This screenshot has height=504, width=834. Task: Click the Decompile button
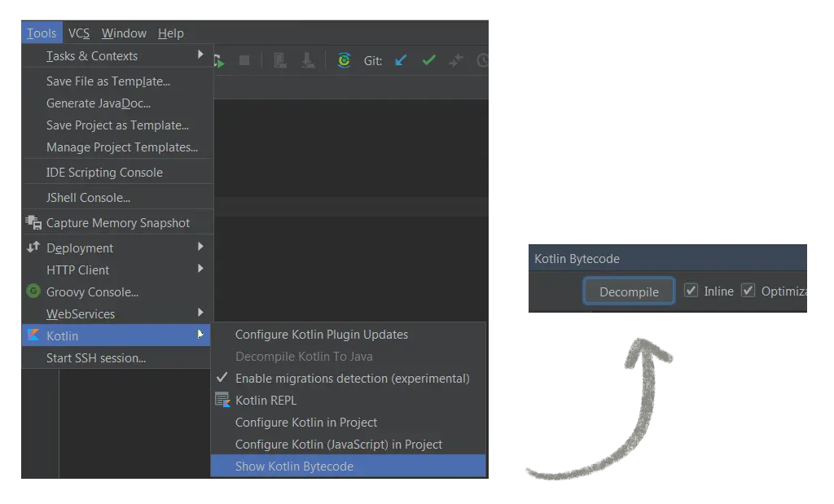point(629,291)
